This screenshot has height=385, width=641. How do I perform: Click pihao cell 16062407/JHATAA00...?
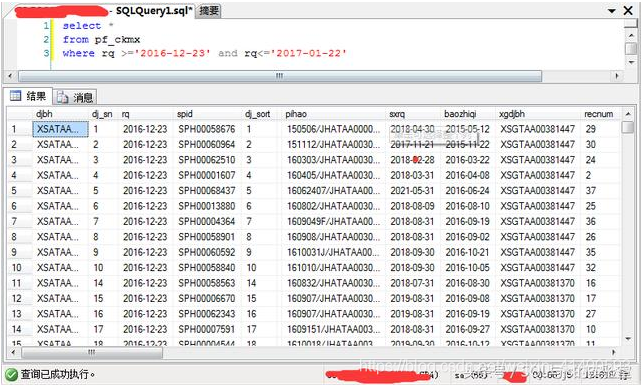[x=333, y=191]
